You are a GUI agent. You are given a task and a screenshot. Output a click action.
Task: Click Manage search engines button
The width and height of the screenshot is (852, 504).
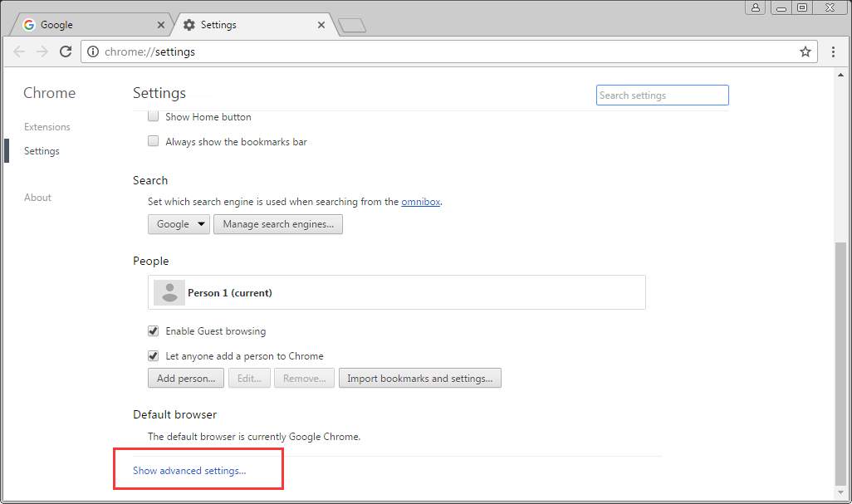click(x=278, y=224)
